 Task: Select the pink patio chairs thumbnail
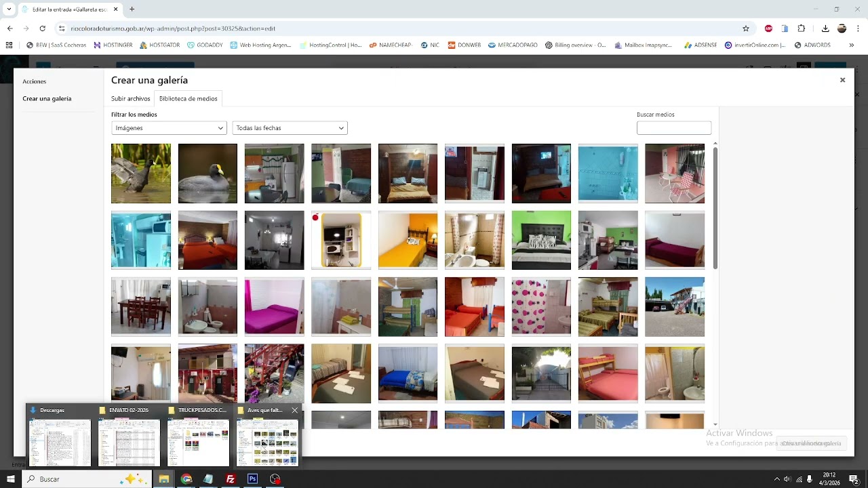(675, 174)
